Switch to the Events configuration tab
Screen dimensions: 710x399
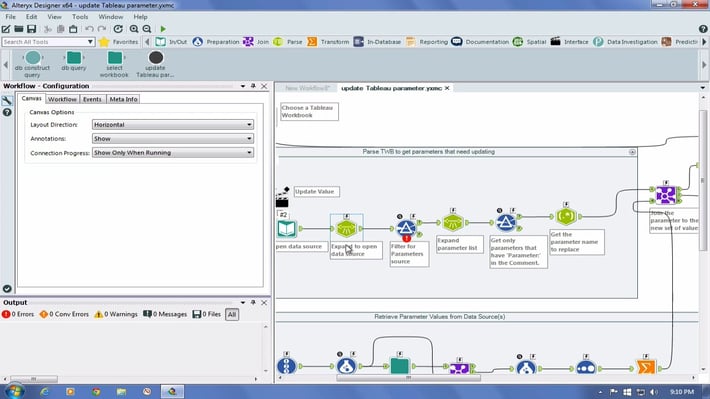tap(92, 99)
